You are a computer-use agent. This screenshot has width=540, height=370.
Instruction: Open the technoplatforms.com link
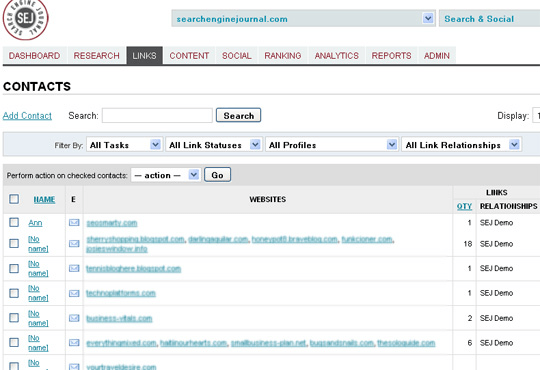coord(121,293)
